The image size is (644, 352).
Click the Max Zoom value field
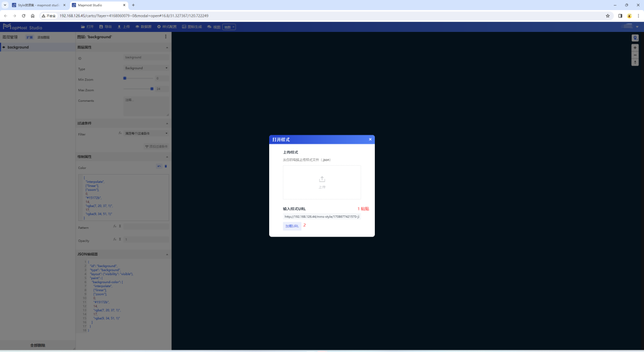(x=161, y=89)
